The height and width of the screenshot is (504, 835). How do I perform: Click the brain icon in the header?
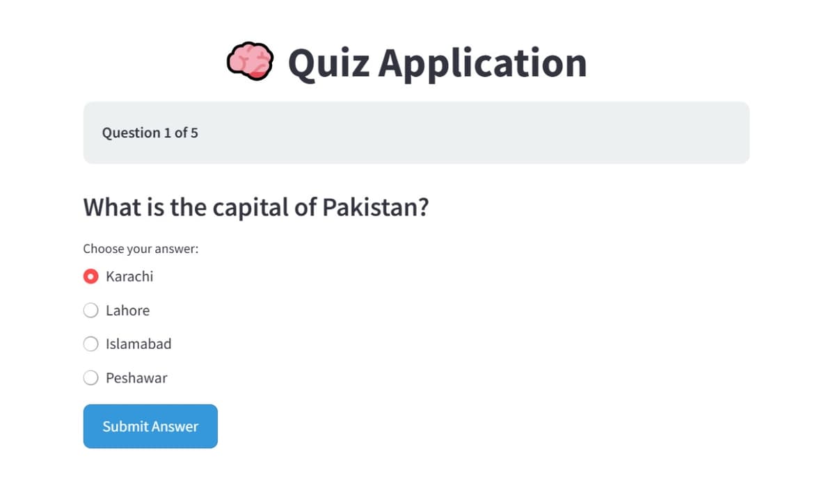click(x=250, y=61)
